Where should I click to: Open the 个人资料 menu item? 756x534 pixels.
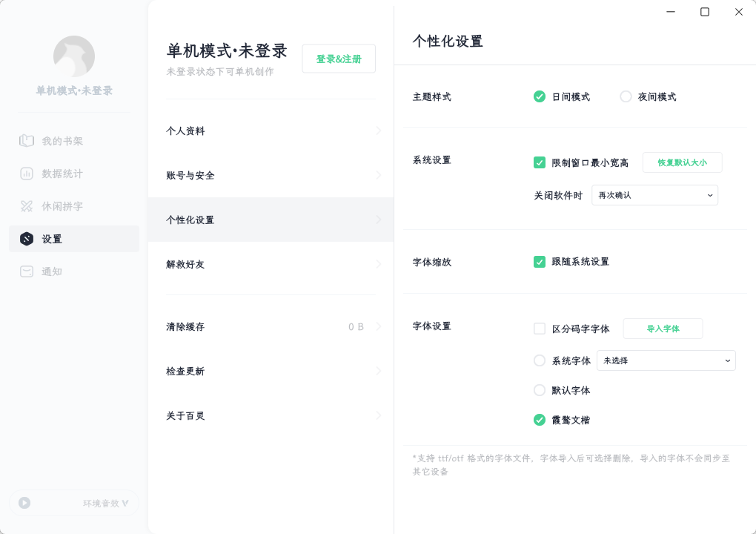point(271,131)
